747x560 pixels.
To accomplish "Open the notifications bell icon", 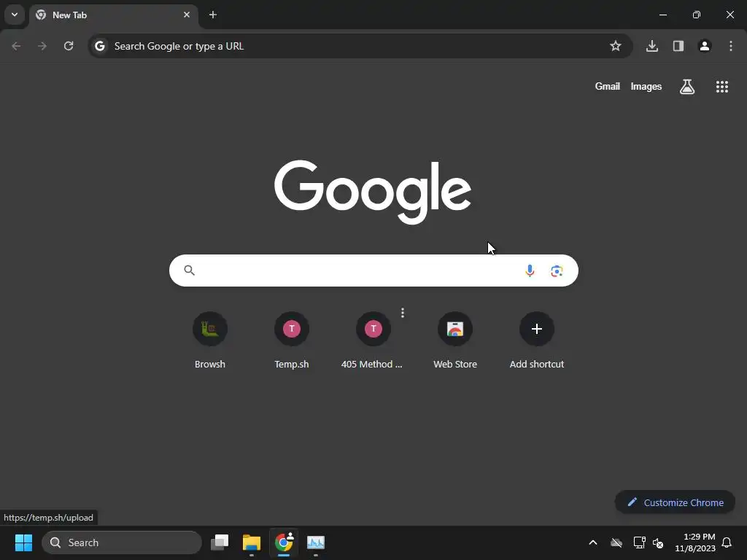I will click(727, 542).
